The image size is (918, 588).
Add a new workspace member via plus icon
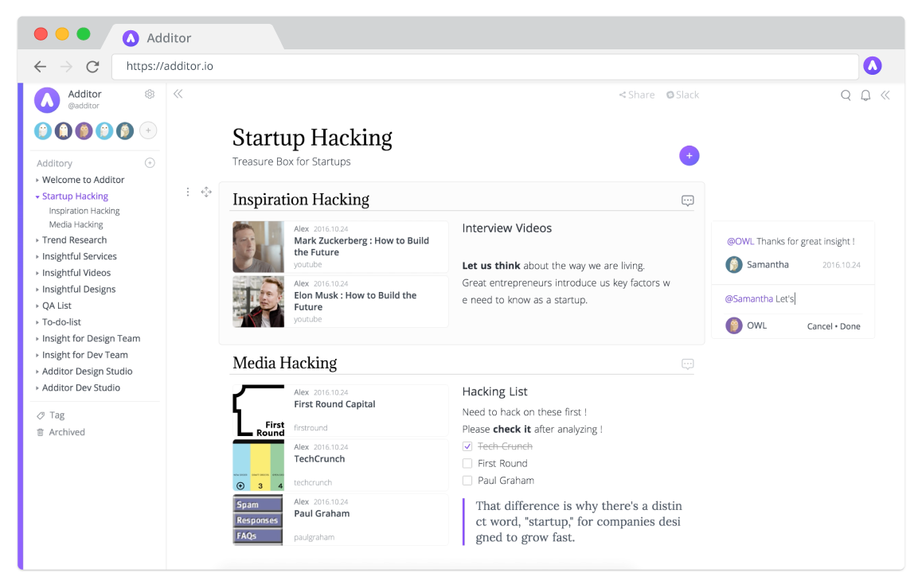148,130
